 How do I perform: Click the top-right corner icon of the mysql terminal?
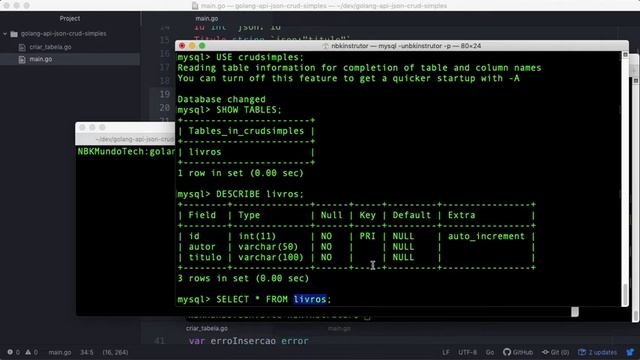(x=625, y=54)
